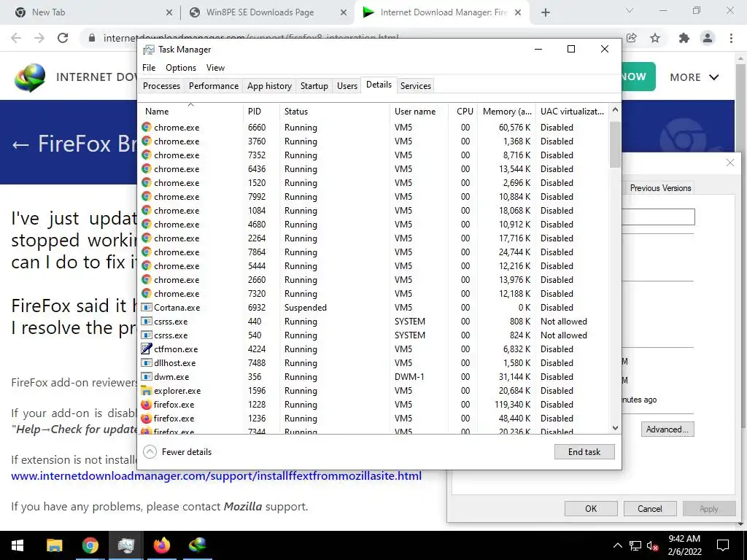Sort by Status column header
The image size is (747, 560).
[335, 112]
